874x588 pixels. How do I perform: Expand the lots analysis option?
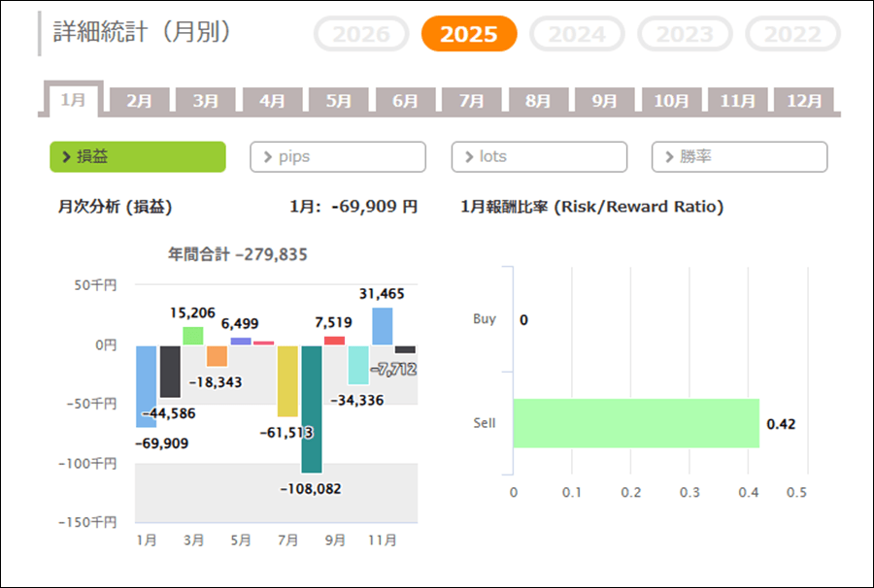coord(539,156)
